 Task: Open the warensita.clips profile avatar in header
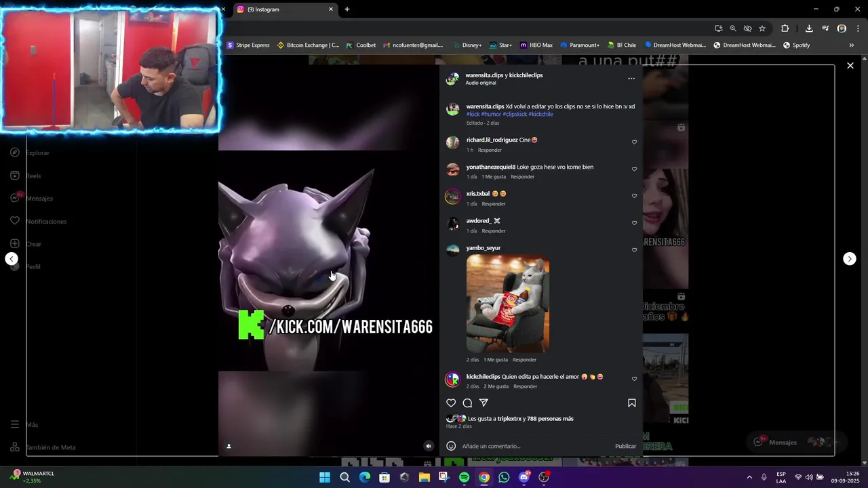point(452,79)
